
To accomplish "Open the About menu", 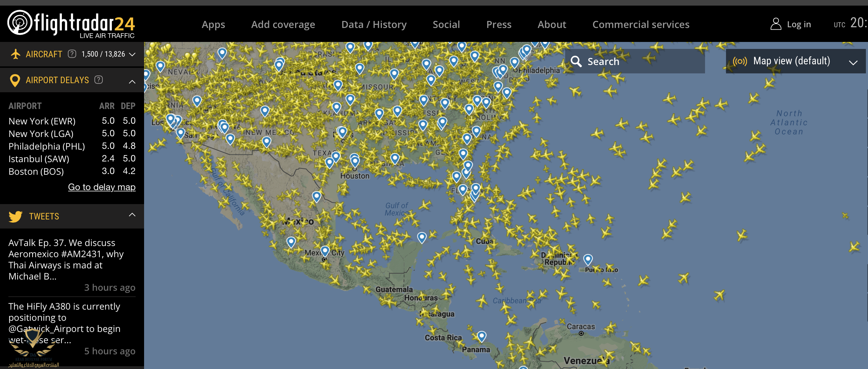I will coord(552,24).
